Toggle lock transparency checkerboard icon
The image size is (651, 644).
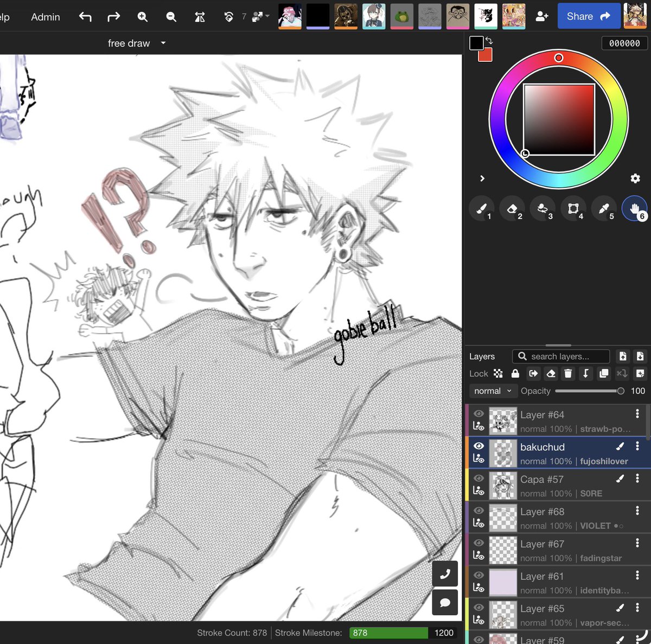[498, 373]
